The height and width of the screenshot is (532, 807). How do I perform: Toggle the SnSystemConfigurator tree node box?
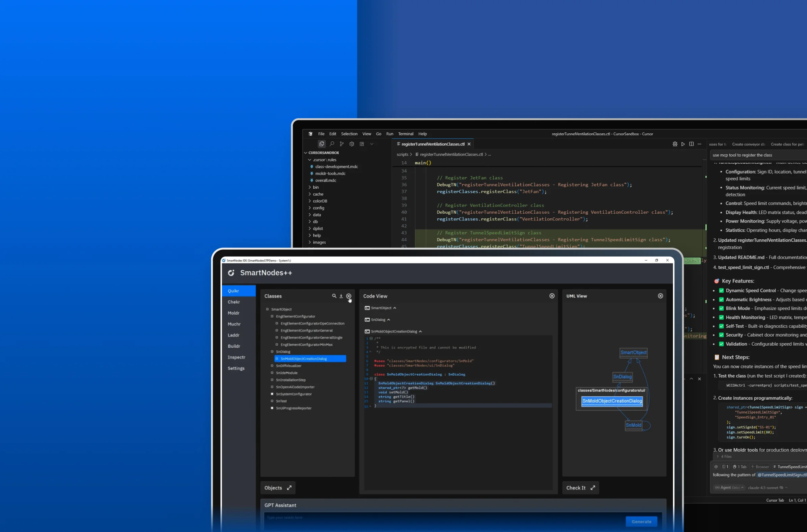click(272, 394)
